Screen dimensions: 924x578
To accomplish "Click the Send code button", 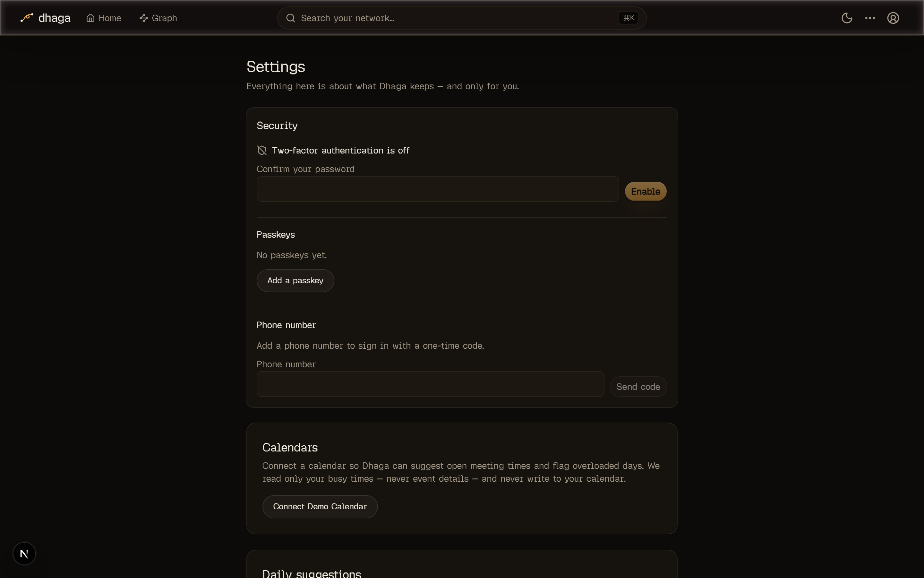I will [638, 387].
